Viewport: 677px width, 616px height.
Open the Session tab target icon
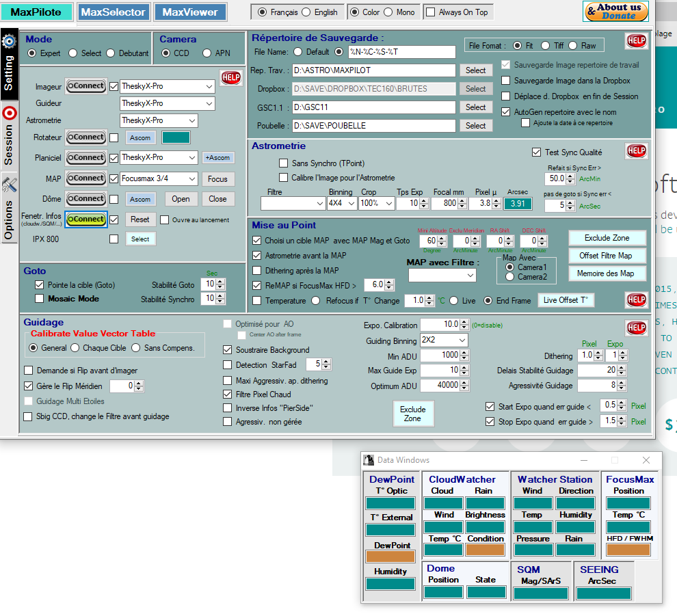pos(9,113)
